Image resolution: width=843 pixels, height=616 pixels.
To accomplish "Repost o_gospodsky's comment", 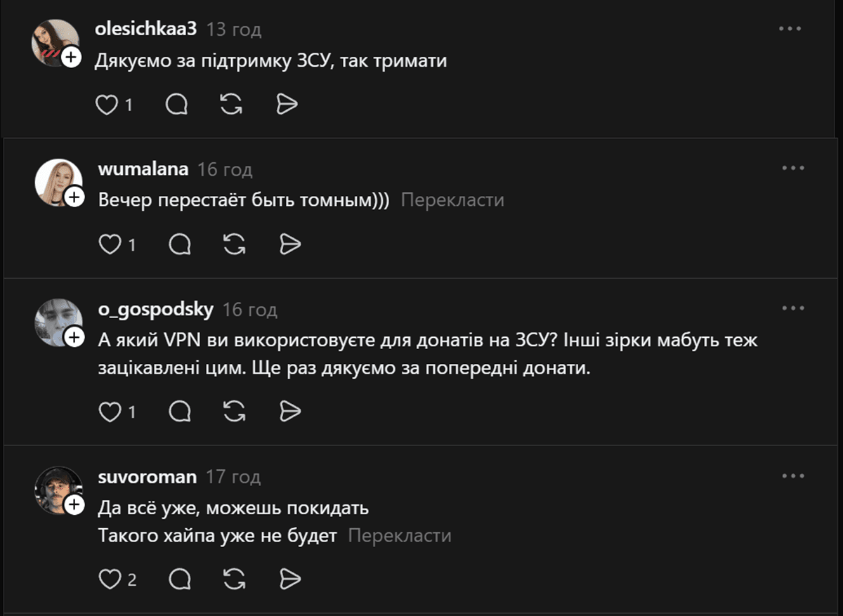I will [x=235, y=412].
